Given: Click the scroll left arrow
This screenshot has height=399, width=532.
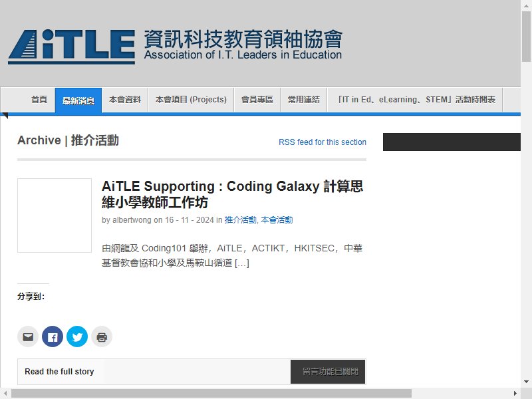Looking at the screenshot, I should [x=5, y=394].
